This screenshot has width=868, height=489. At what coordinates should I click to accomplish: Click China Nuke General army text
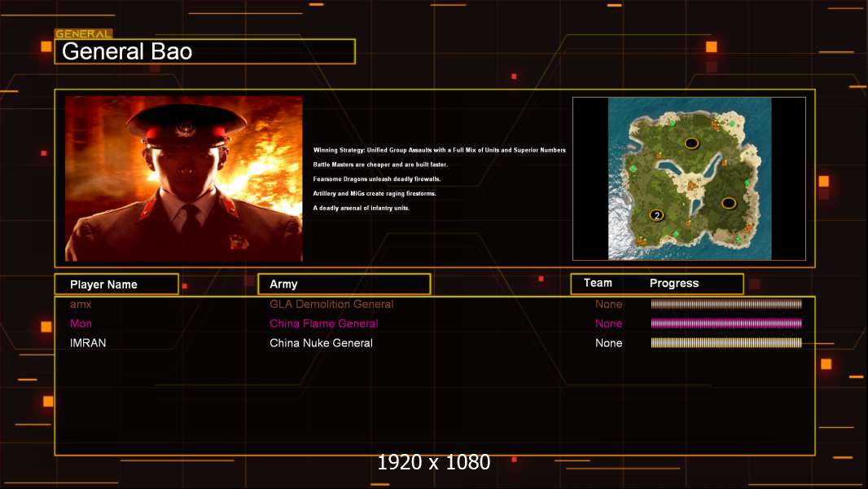pos(321,343)
